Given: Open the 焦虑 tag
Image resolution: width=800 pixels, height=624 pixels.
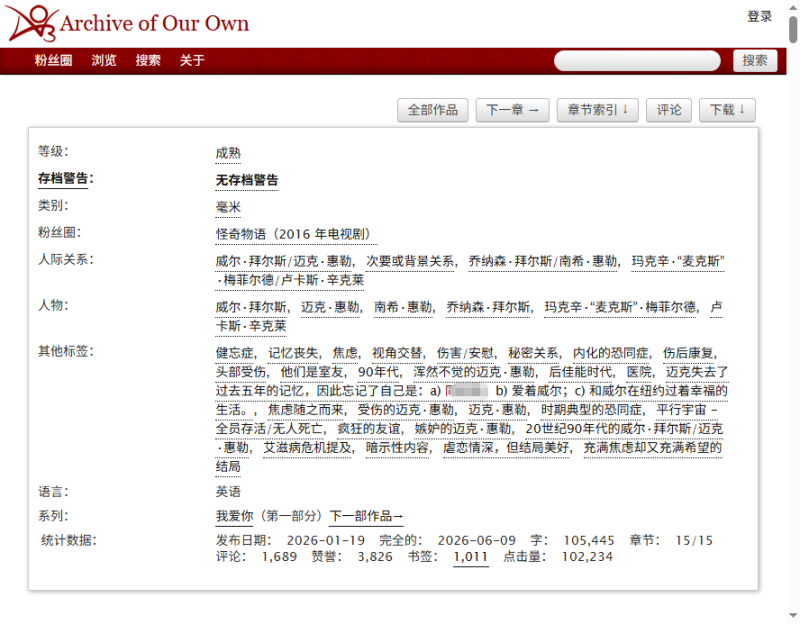Looking at the screenshot, I should (345, 353).
